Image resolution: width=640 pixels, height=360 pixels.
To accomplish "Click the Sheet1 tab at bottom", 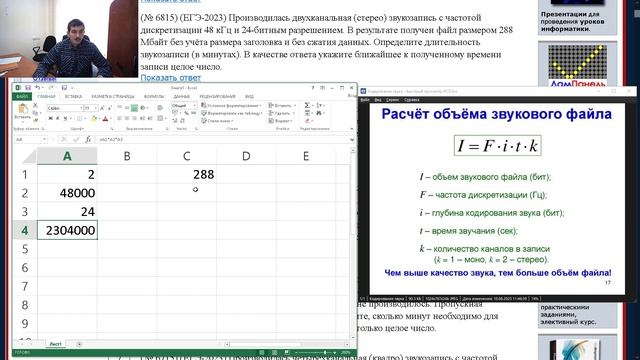I will coord(56,344).
